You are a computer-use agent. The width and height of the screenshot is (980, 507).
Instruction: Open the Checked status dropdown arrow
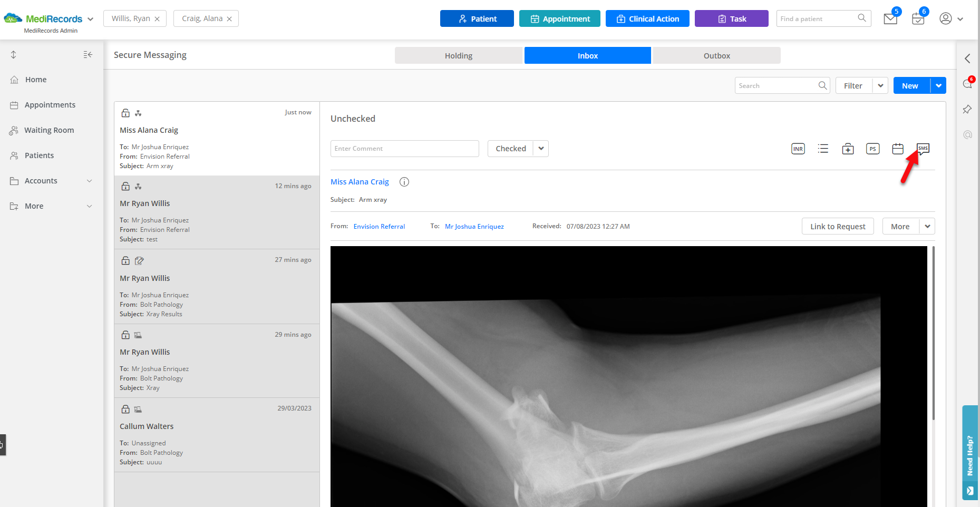point(541,149)
